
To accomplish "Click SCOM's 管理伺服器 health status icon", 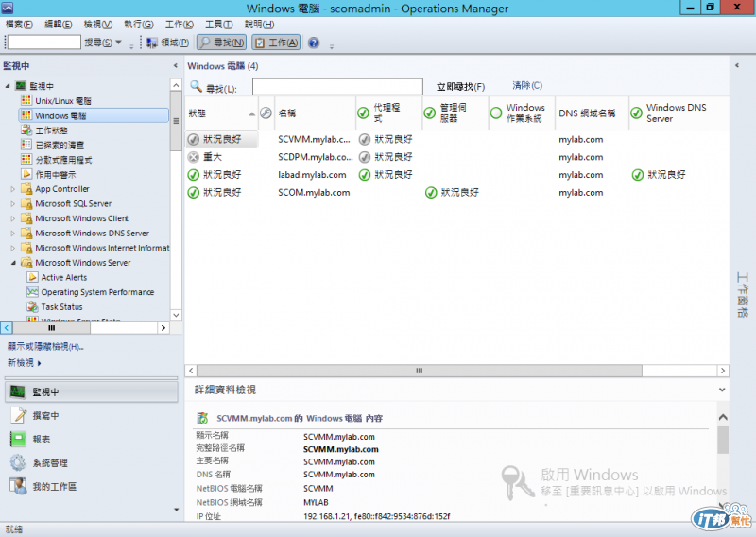I will click(431, 193).
